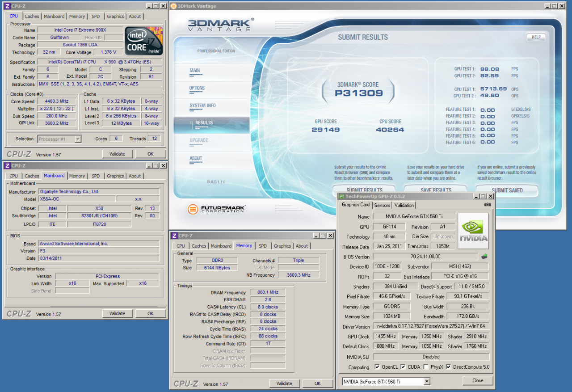This screenshot has width=572, height=392.
Task: Open SYSTEM INFO in 3DMark Vantage
Action: [202, 105]
